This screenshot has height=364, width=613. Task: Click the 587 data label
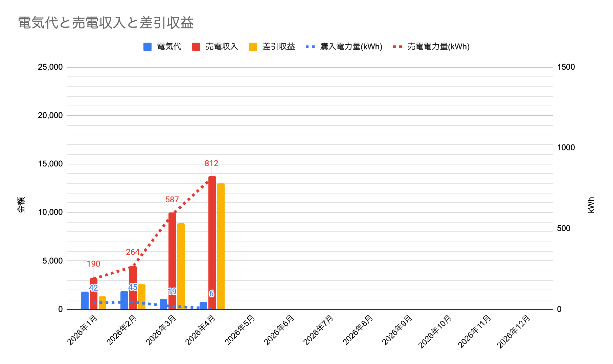pos(172,200)
